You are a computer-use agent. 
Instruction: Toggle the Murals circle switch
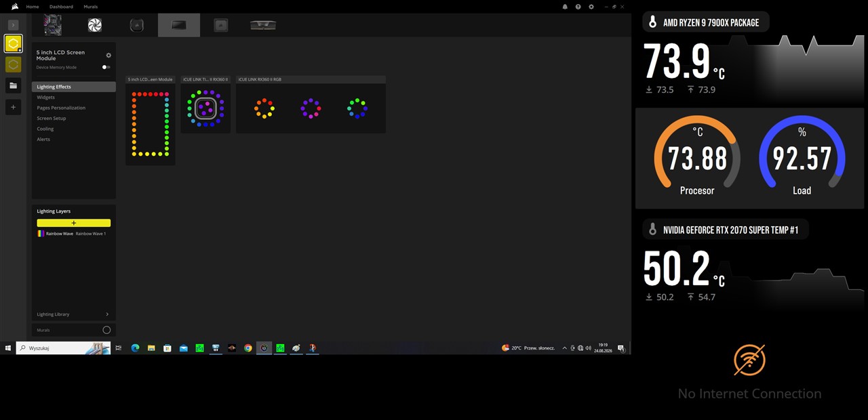tap(106, 330)
